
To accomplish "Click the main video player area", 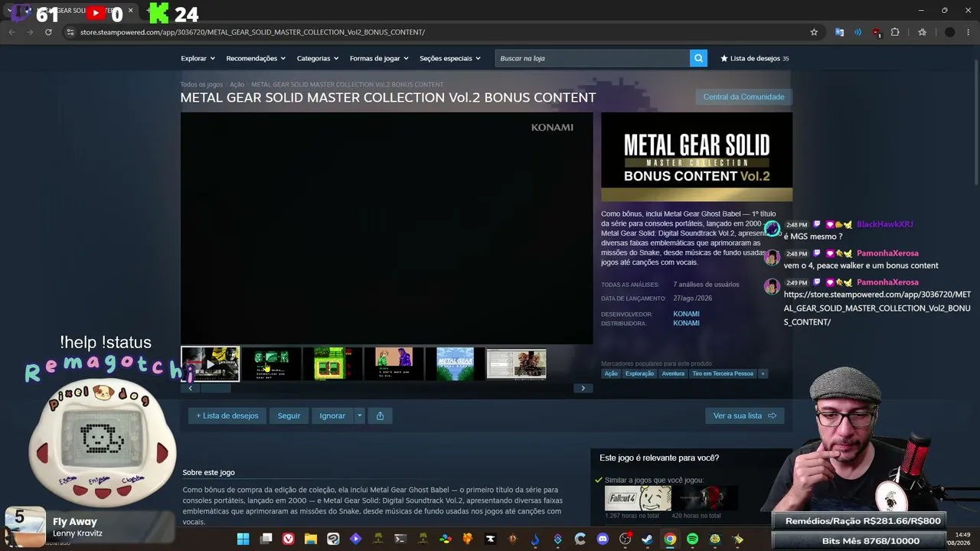I will click(x=387, y=228).
